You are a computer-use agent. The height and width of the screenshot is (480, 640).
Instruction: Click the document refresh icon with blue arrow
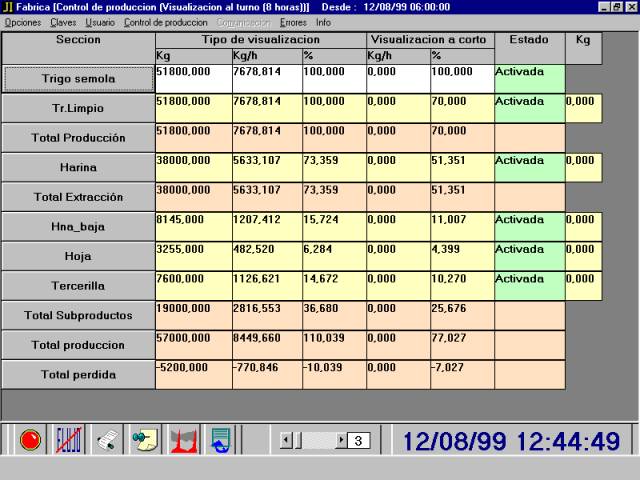[221, 440]
